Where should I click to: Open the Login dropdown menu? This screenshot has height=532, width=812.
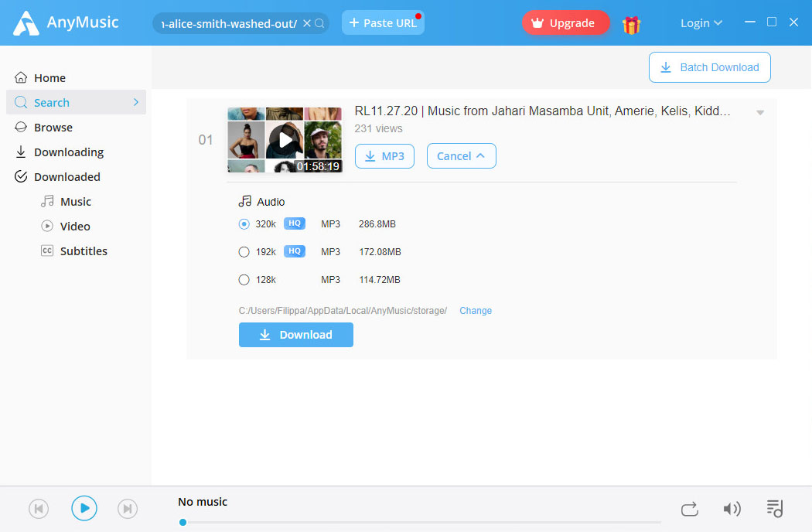[701, 23]
